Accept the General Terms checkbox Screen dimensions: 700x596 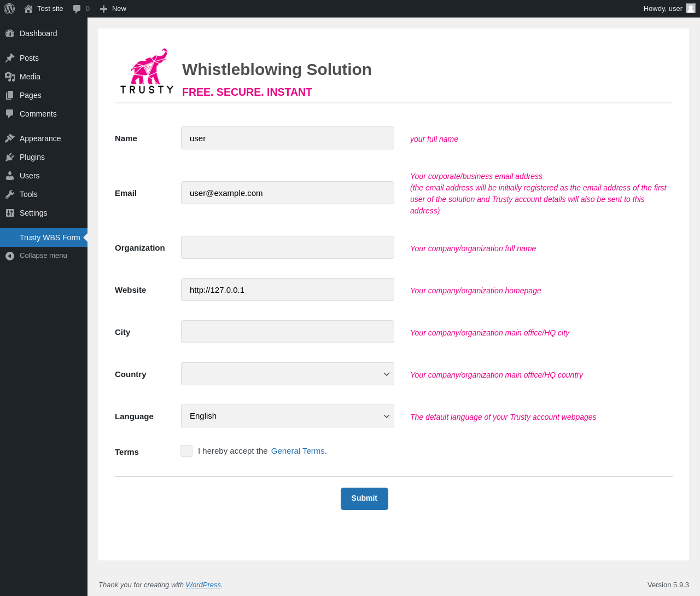186,451
